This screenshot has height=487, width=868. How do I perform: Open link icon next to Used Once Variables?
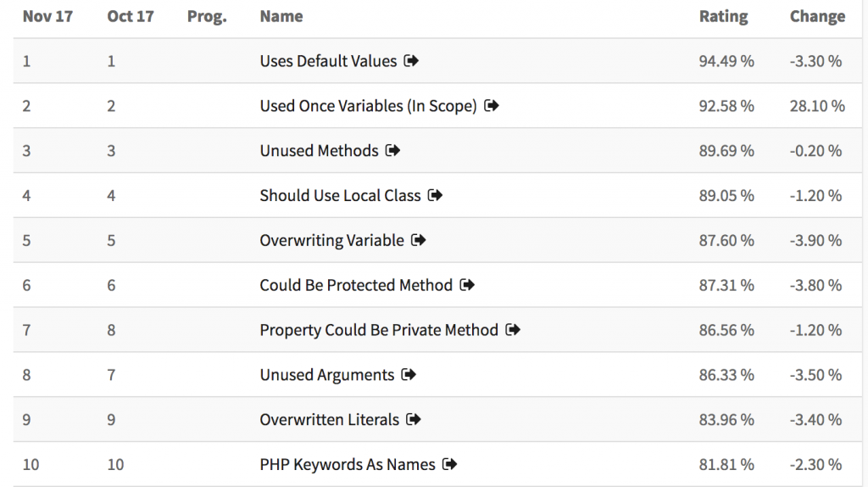tap(492, 105)
